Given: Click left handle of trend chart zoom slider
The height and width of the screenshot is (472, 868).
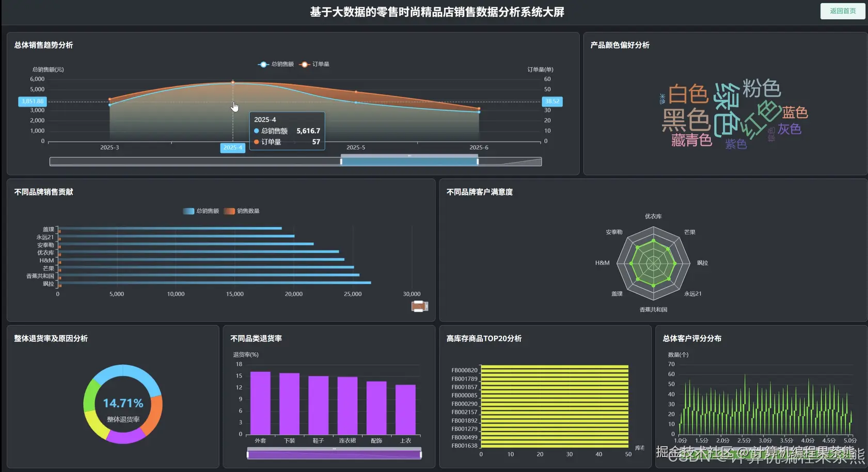Looking at the screenshot, I should (341, 162).
